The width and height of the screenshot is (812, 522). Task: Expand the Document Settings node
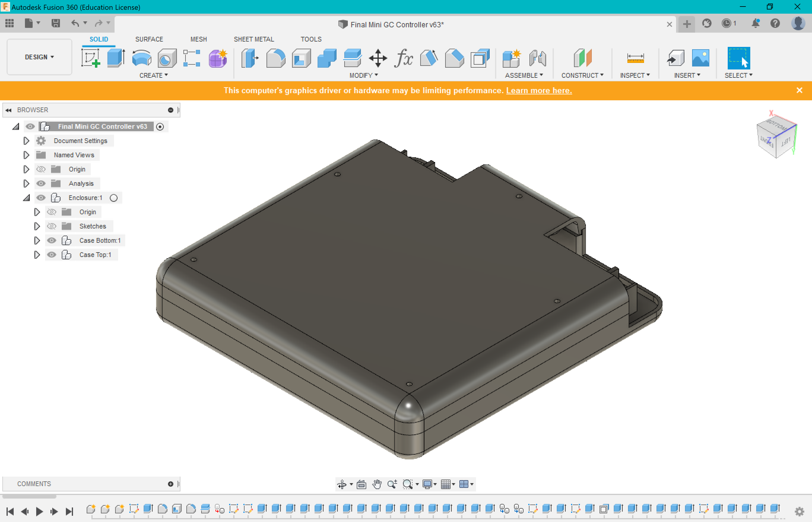26,141
